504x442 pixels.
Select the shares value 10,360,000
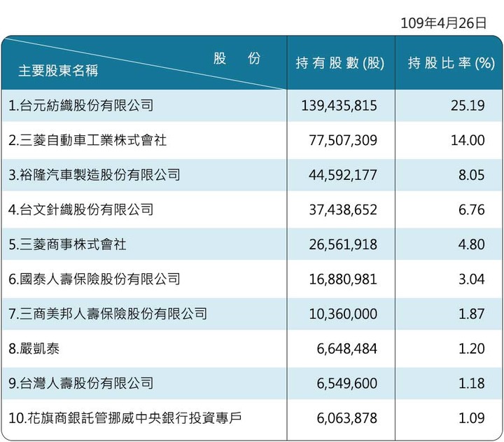tap(343, 315)
